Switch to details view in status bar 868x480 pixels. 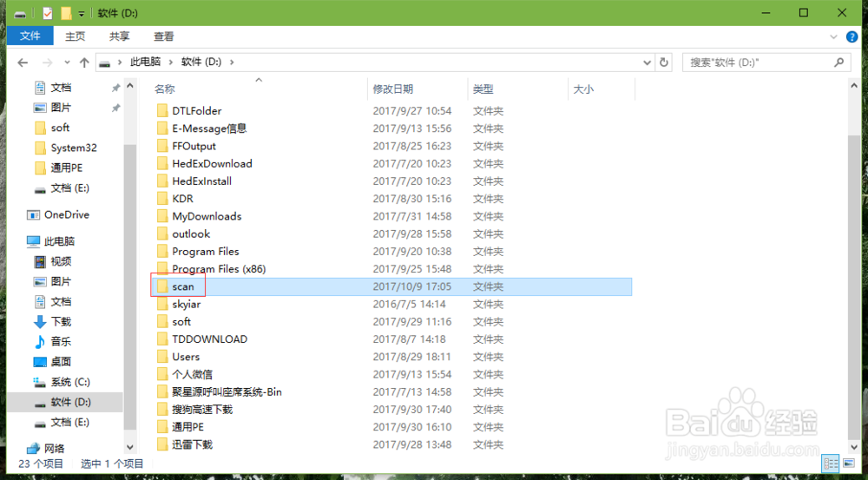(831, 463)
